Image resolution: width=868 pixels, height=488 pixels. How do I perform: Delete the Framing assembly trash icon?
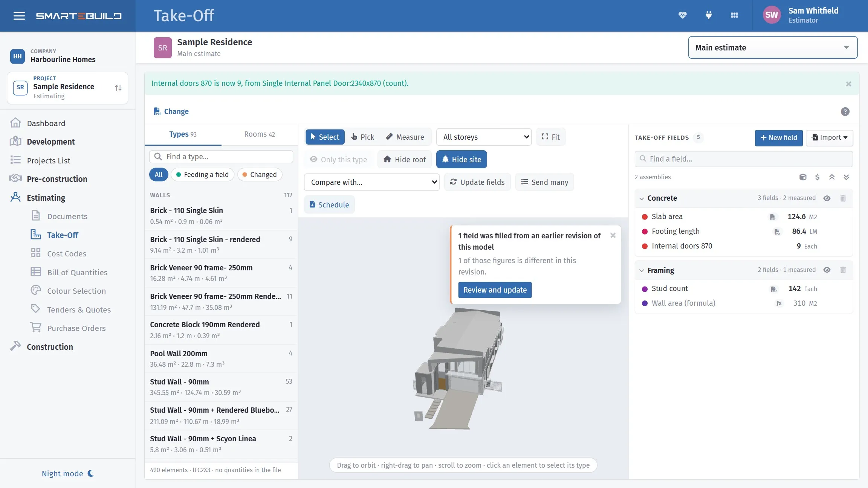point(843,270)
